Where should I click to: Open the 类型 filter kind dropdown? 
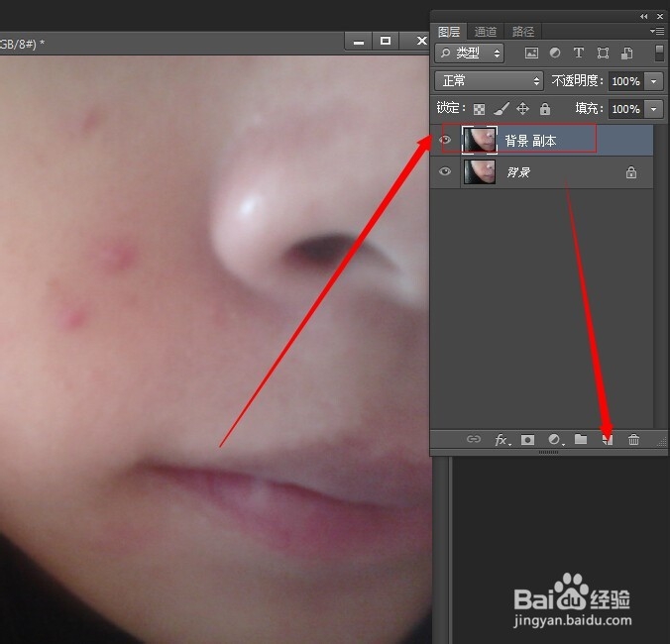coord(469,53)
